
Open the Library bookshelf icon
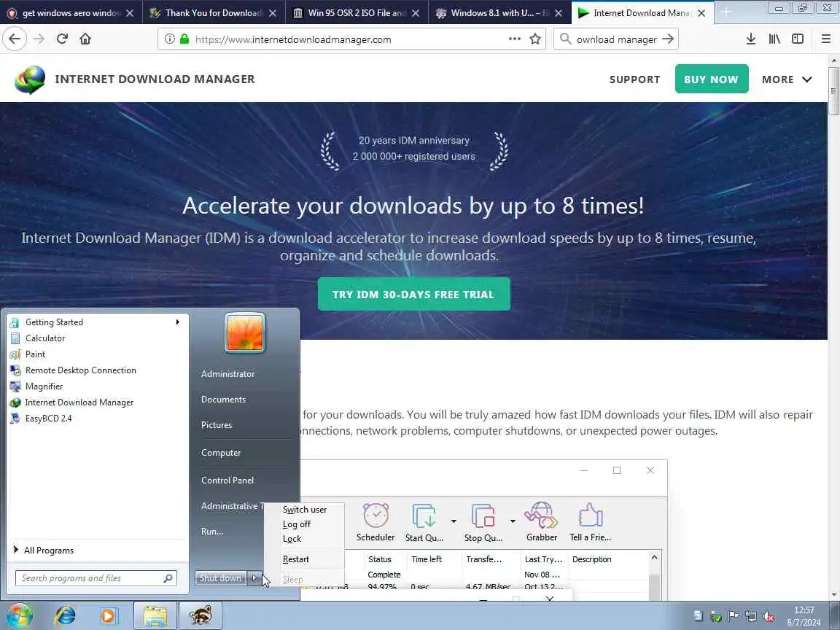pos(774,39)
